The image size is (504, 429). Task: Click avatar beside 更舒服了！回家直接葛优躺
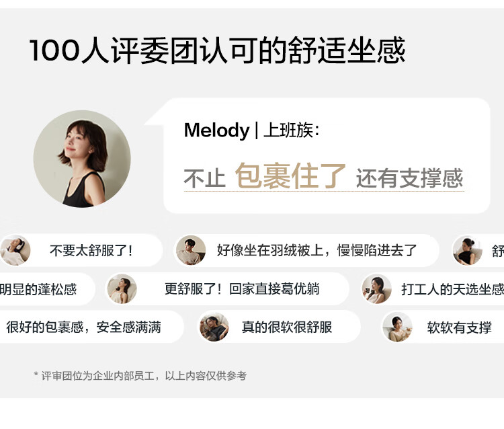[122, 288]
